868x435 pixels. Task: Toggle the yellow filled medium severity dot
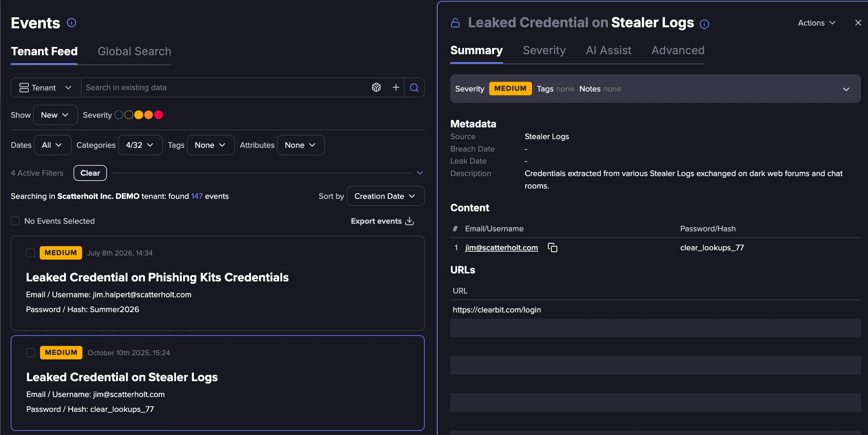coord(139,115)
